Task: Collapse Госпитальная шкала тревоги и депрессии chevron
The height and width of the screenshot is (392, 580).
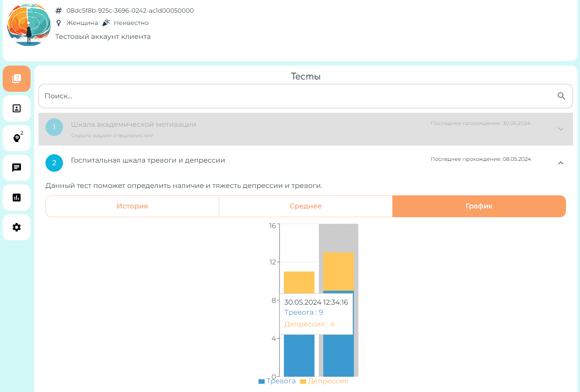Action: 561,163
